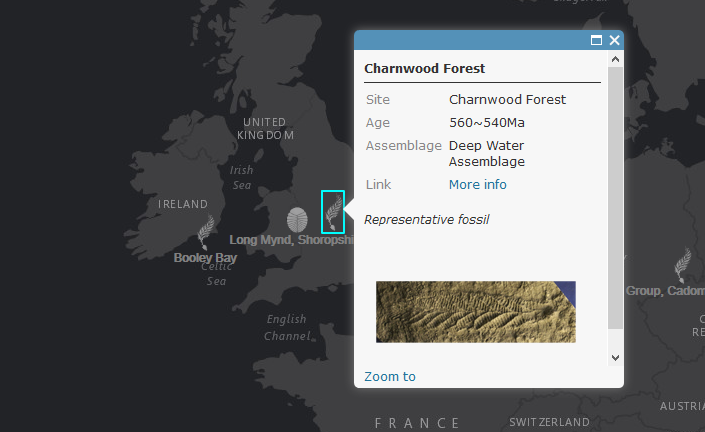Click the popup scroll up arrow

click(616, 59)
